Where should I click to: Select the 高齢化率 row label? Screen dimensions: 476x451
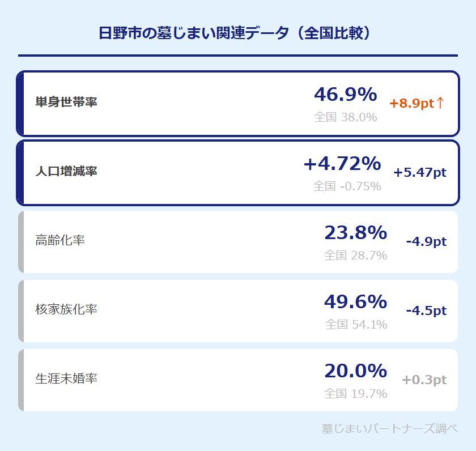(x=60, y=241)
